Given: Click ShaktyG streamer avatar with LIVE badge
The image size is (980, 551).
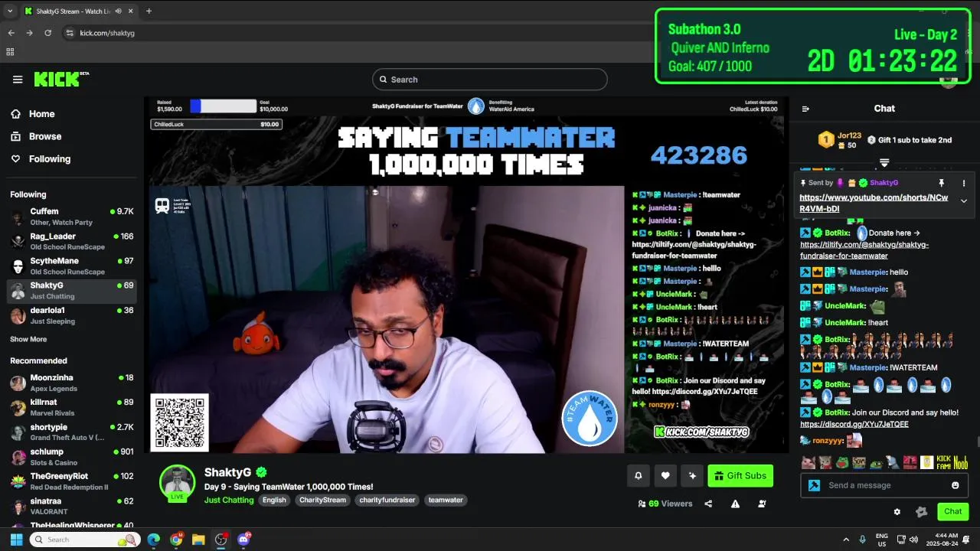Looking at the screenshot, I should [177, 482].
